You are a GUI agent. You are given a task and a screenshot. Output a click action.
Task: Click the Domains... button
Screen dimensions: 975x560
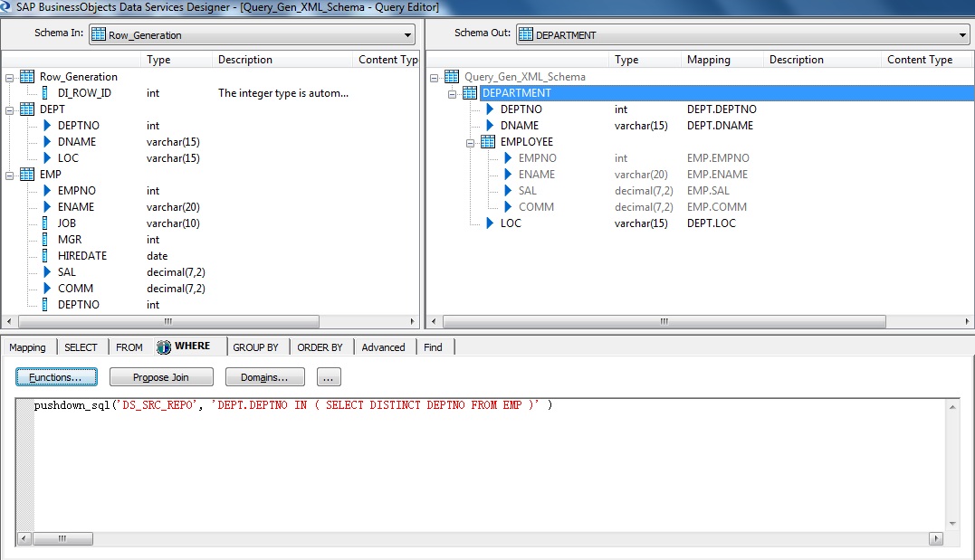[265, 377]
